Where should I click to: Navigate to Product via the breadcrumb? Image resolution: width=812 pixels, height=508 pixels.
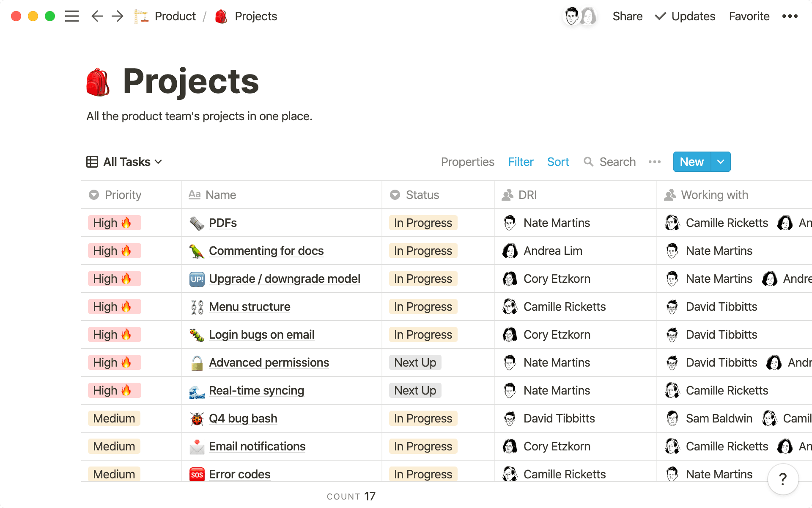pyautogui.click(x=175, y=16)
